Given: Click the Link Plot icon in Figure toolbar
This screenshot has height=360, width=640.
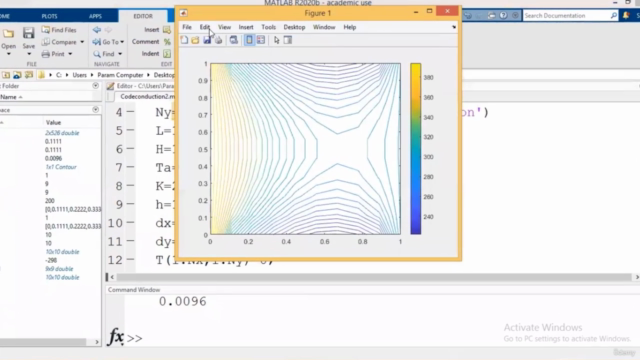Looking at the screenshot, I should click(233, 40).
